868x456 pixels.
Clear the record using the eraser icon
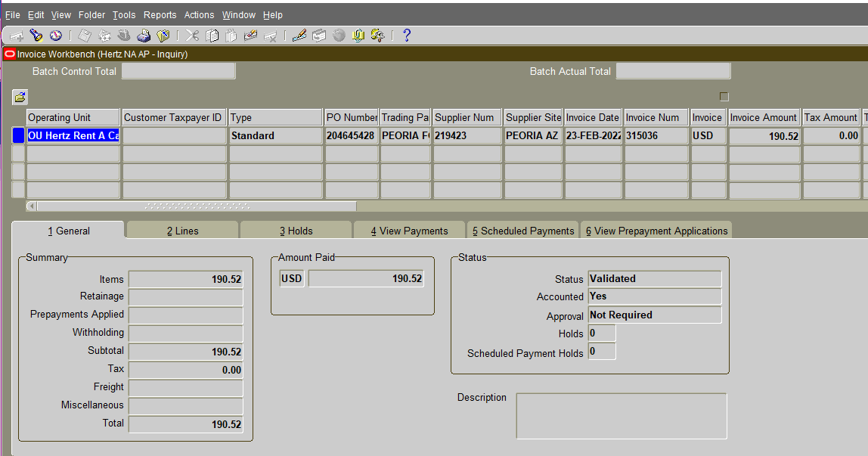point(251,35)
